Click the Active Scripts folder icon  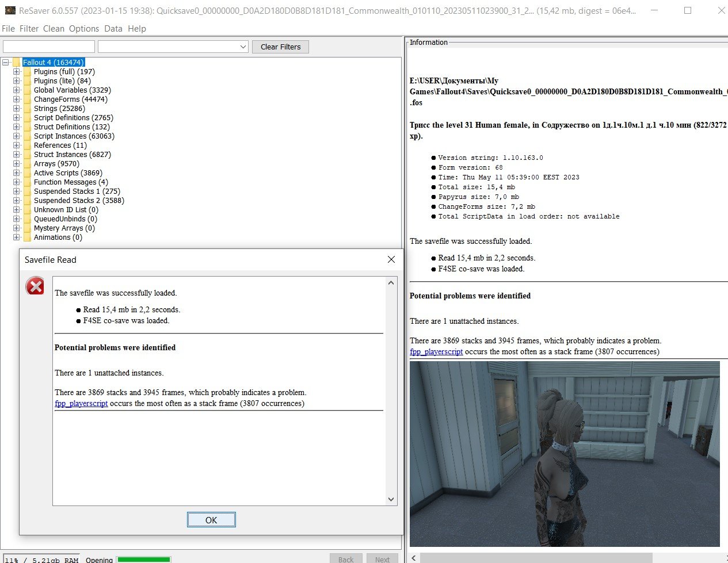click(27, 173)
